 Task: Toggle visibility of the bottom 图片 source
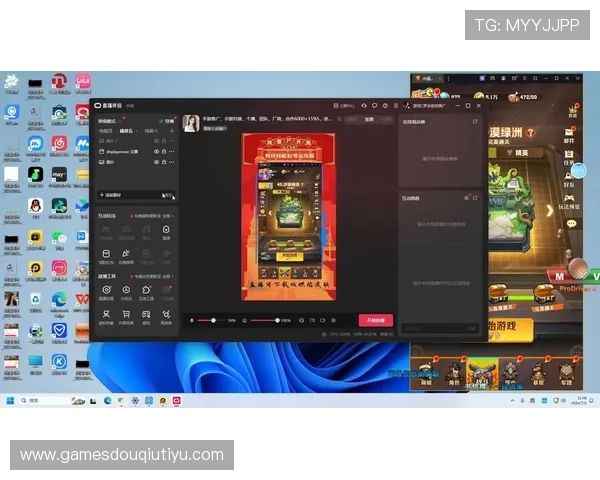156,162
